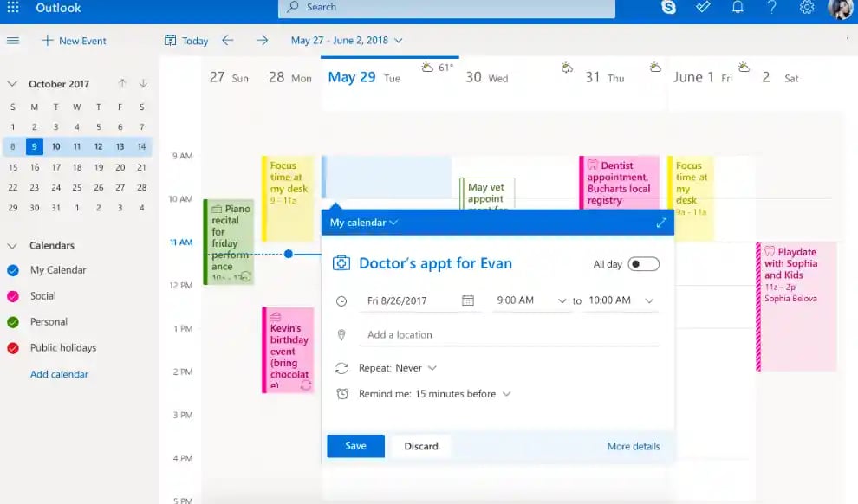Toggle the Public holidays calendar
The height and width of the screenshot is (504, 858).
13,348
